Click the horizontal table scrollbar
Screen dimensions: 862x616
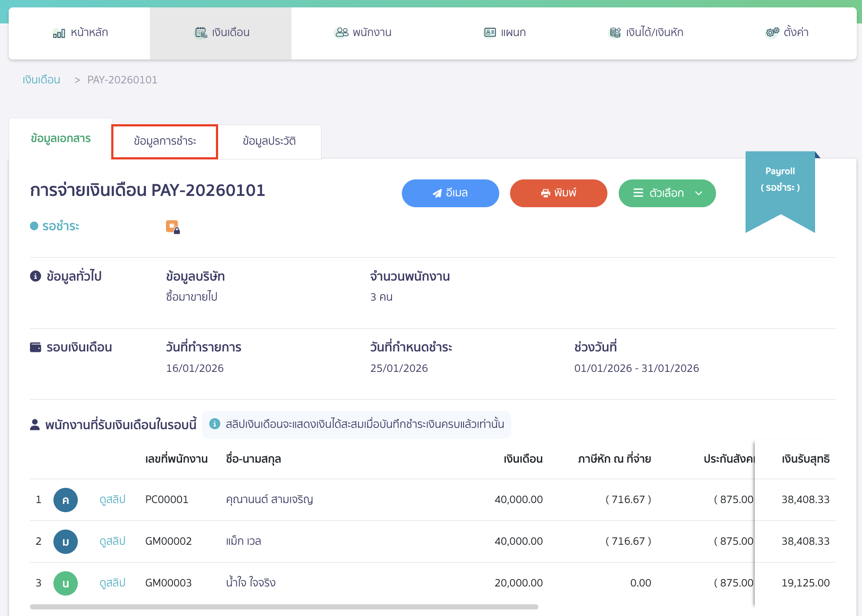[284, 607]
